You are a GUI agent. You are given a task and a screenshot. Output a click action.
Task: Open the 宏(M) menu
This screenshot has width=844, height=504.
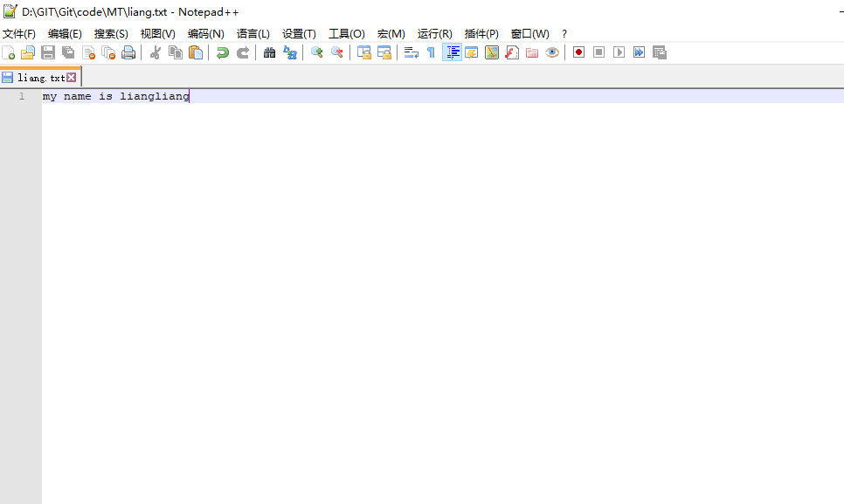click(x=391, y=34)
